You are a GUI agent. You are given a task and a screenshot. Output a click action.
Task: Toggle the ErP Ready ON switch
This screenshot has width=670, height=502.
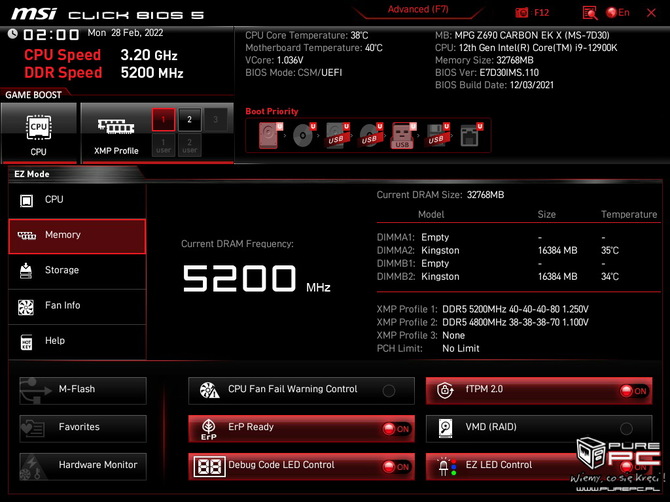pyautogui.click(x=396, y=429)
